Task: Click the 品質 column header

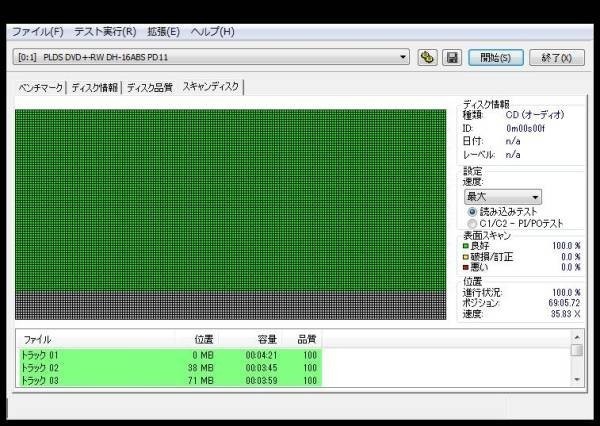Action: click(x=303, y=339)
